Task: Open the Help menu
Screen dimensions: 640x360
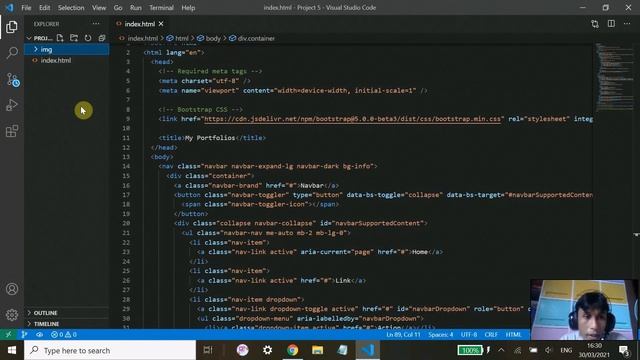Action: tap(188, 8)
